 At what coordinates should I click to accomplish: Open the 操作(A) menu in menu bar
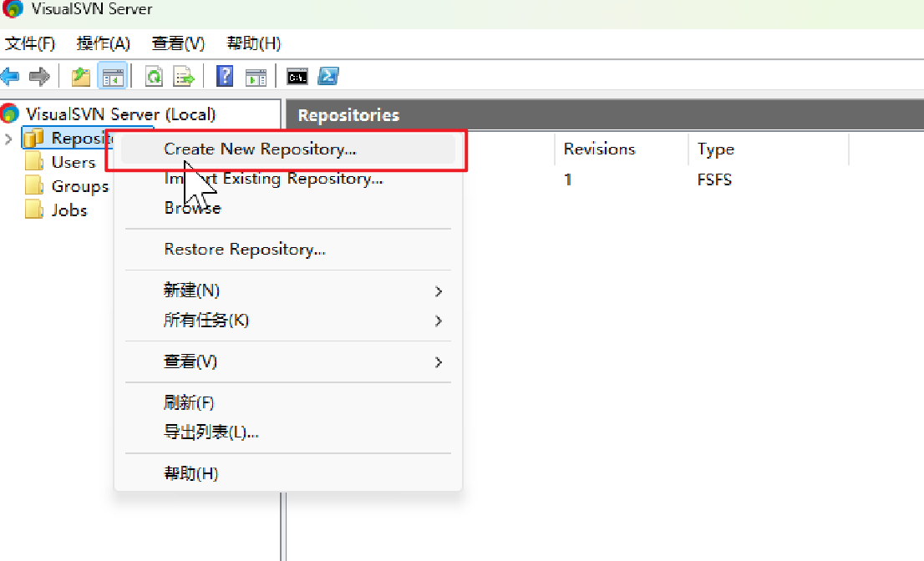click(103, 43)
